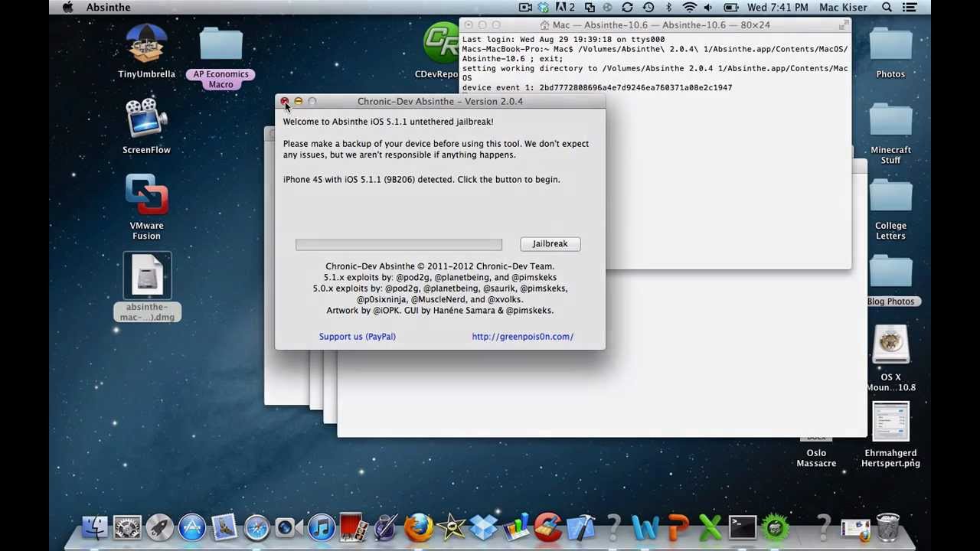This screenshot has width=980, height=551.
Task: Open the TinyUmbrella desktop icon
Action: 146,51
